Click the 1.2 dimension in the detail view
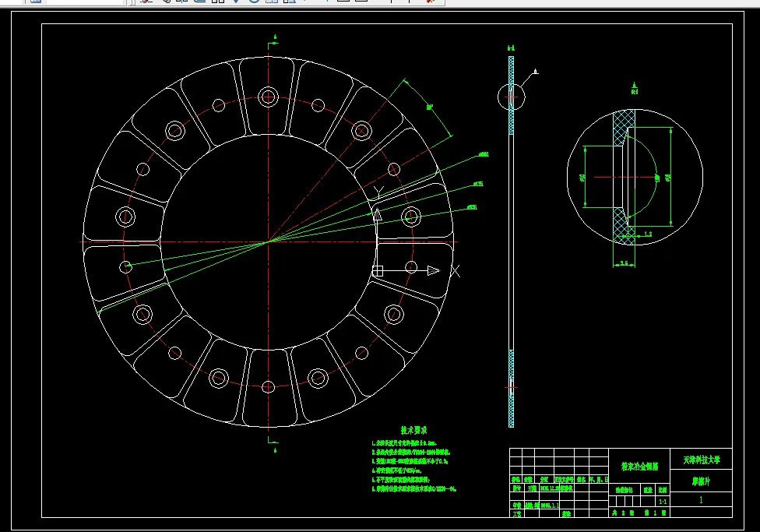Viewport: 760px width, 532px height. tap(648, 234)
